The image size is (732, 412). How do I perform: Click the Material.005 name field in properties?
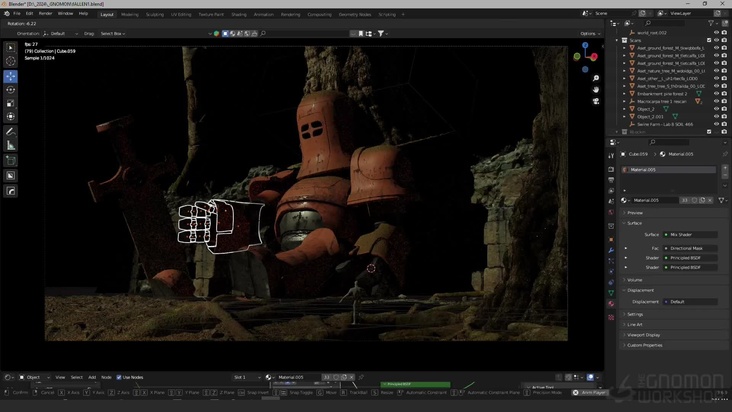tap(655, 200)
